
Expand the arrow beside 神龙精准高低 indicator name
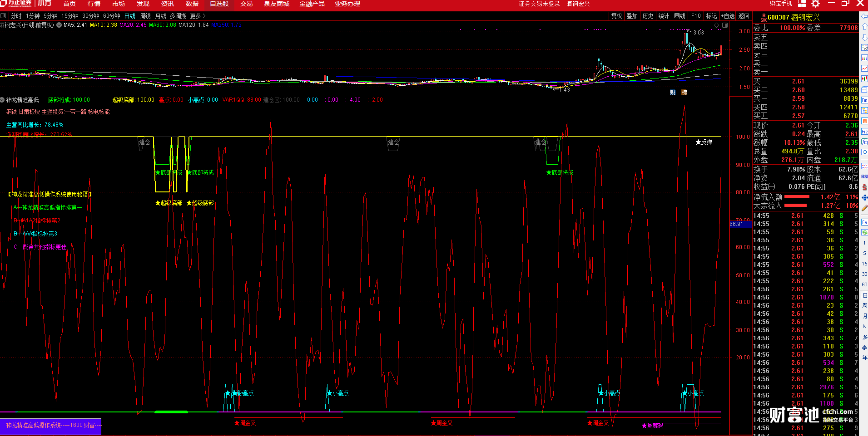click(2, 100)
